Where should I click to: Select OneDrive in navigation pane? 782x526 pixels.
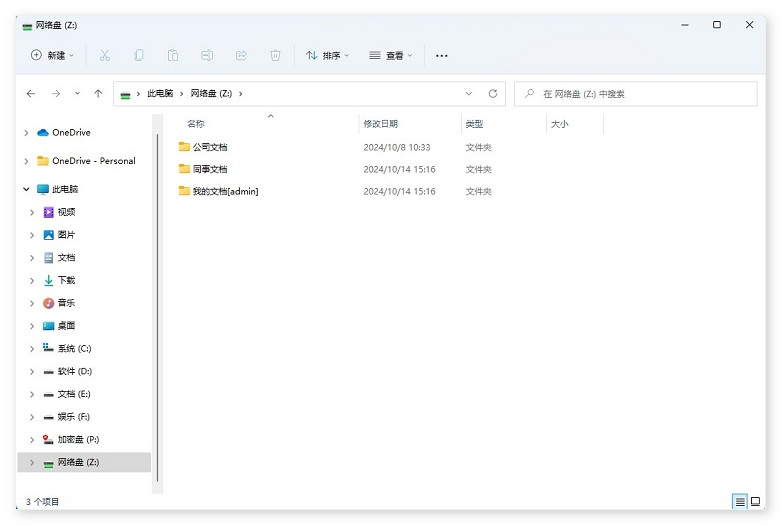[71, 133]
